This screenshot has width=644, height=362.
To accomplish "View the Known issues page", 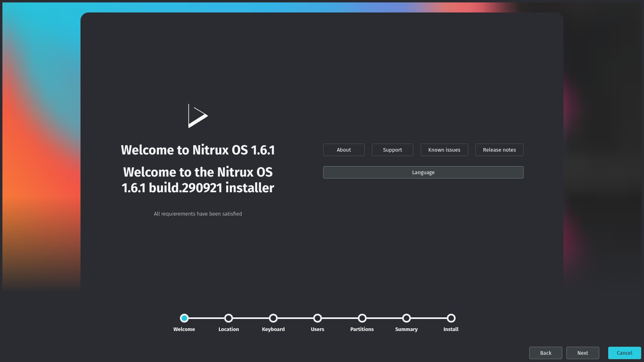I will pyautogui.click(x=444, y=150).
